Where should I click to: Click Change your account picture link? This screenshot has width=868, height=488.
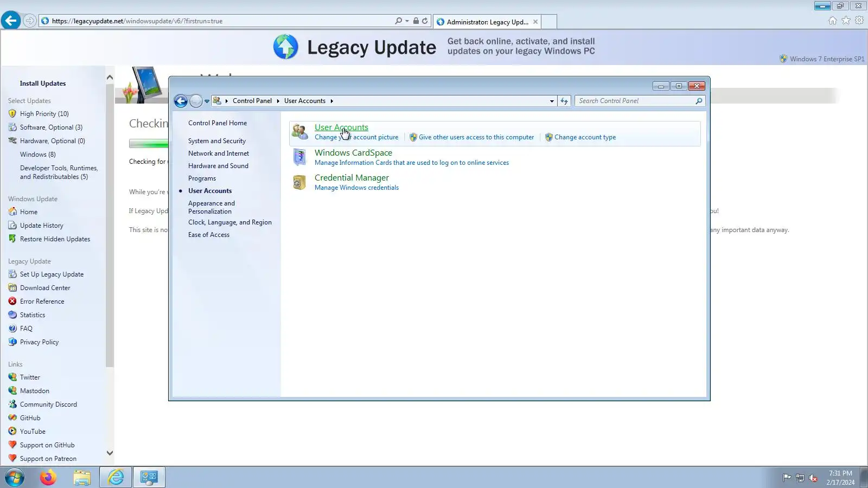click(x=356, y=137)
